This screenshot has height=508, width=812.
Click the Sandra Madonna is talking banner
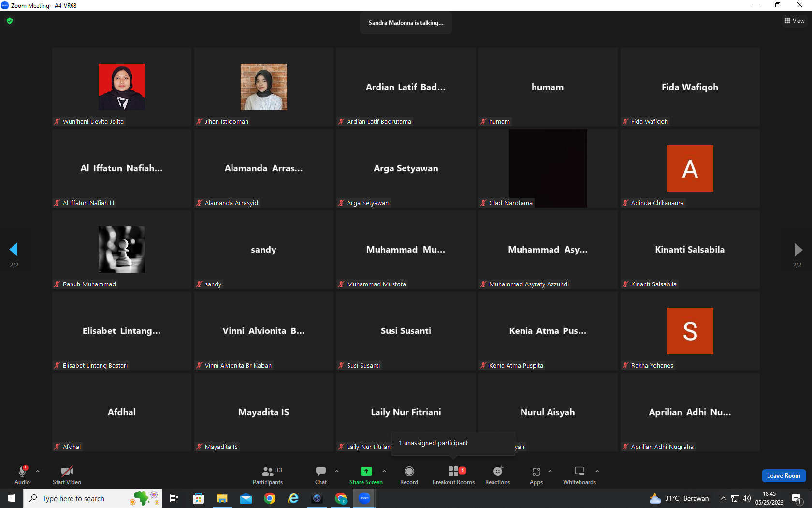(x=406, y=23)
